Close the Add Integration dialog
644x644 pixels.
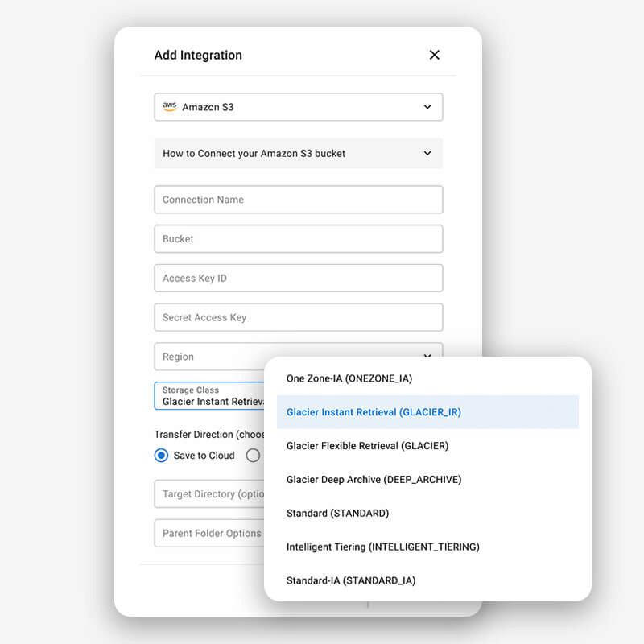coord(435,55)
